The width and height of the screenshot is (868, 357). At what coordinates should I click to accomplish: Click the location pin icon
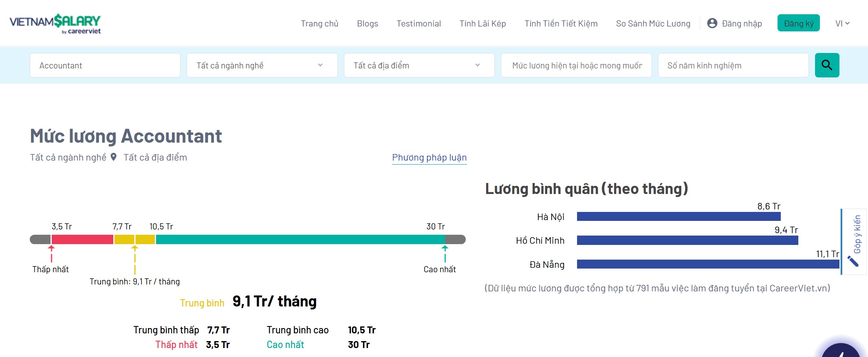(114, 157)
